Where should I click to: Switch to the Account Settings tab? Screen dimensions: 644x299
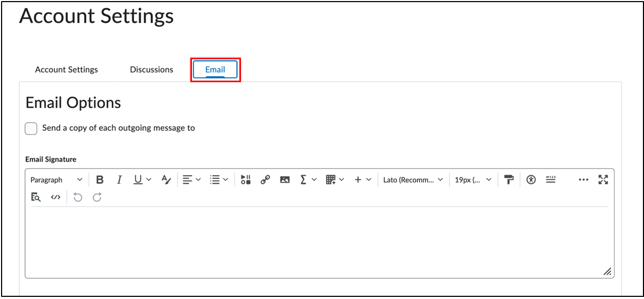[67, 69]
